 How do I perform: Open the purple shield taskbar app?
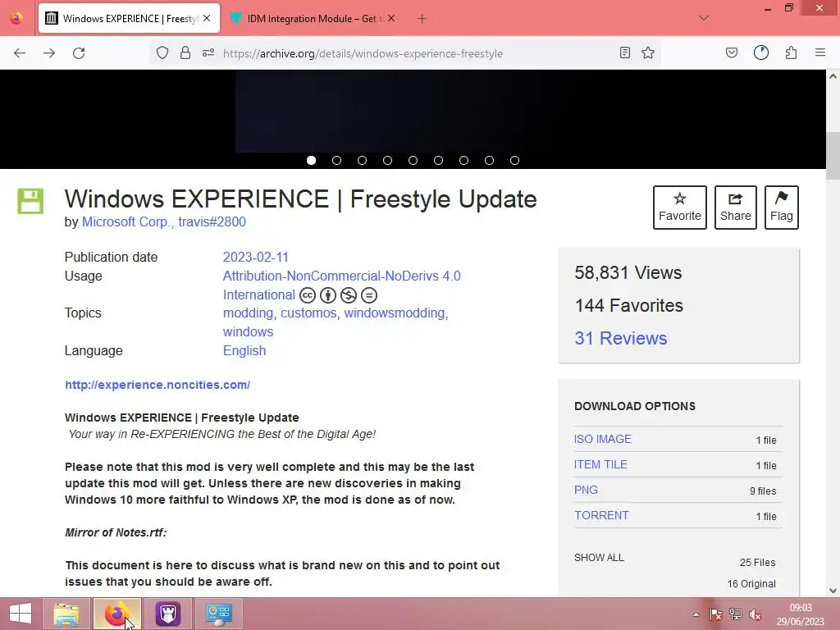tap(167, 614)
